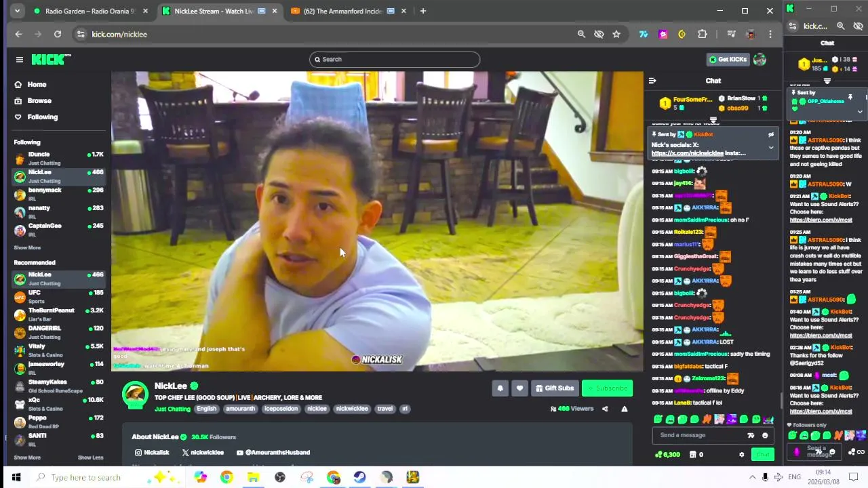
Task: Open TheBurntPeanut channel in sidebar
Action: point(58,314)
